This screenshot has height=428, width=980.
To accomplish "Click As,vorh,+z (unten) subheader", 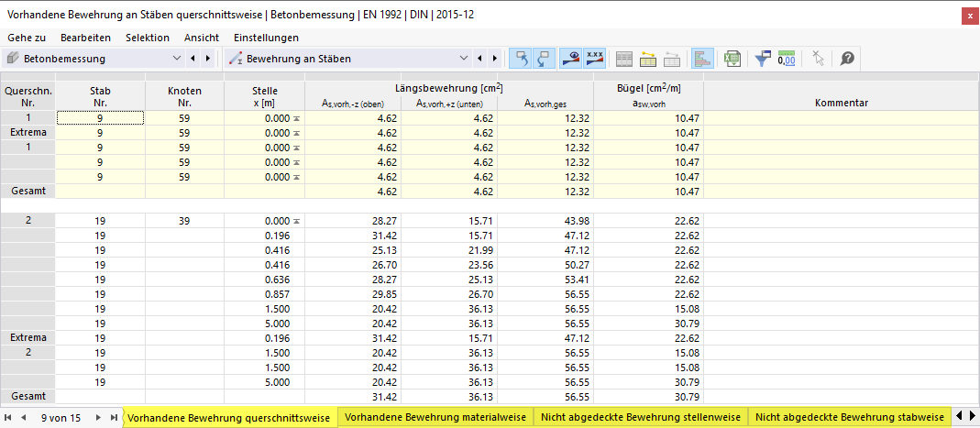I will tap(449, 104).
